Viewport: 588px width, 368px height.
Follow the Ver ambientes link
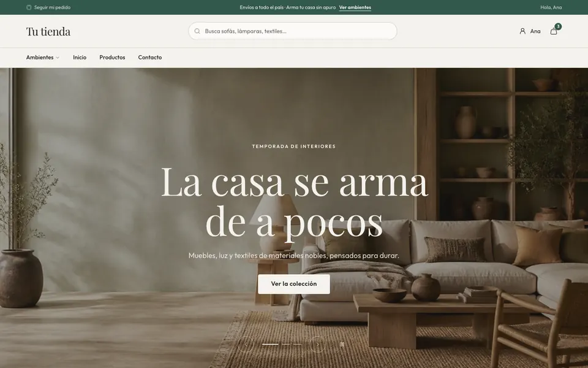tap(355, 7)
